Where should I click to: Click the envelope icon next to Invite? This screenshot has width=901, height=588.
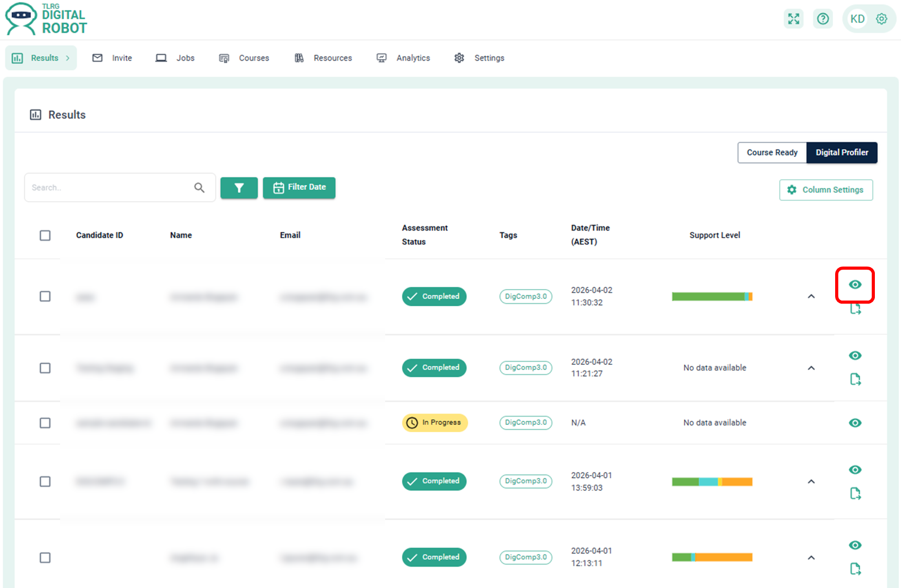point(97,57)
